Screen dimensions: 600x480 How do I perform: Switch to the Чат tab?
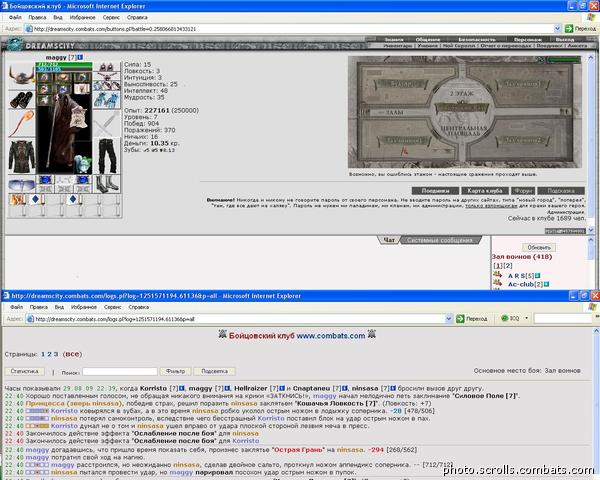click(x=389, y=240)
